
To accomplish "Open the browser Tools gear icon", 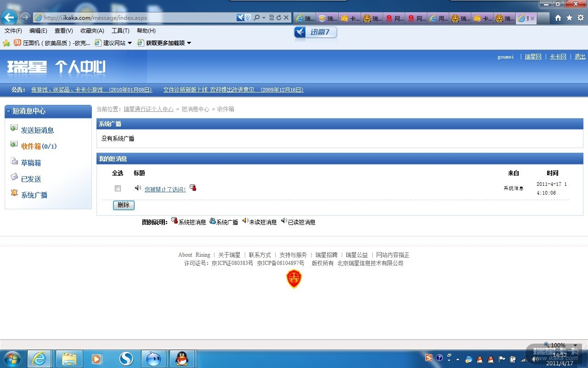I will pyautogui.click(x=581, y=18).
